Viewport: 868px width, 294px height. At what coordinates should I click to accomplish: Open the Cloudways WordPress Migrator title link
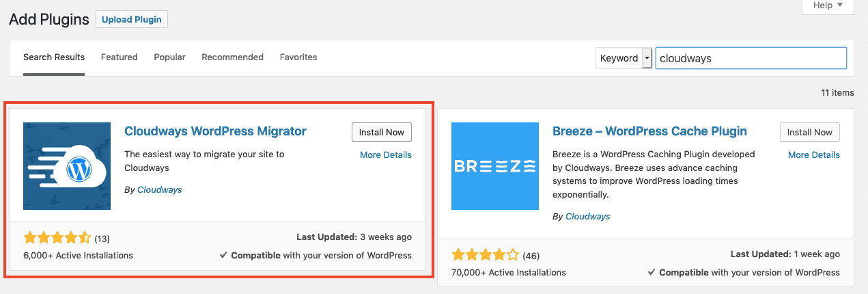pos(215,131)
